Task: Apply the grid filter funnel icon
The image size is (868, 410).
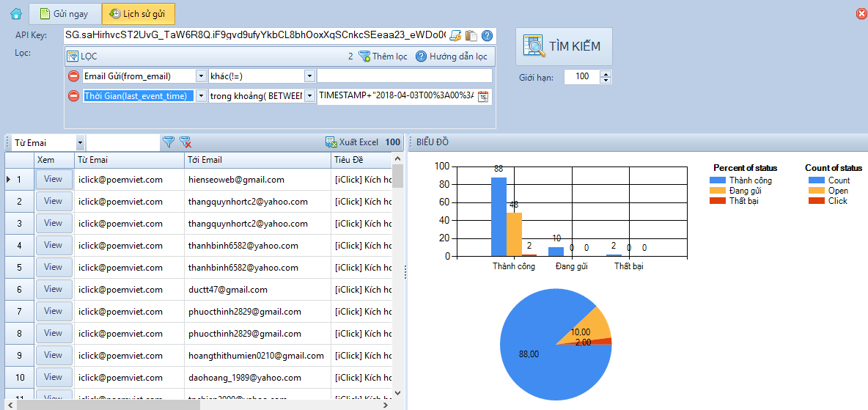Action: coord(169,143)
